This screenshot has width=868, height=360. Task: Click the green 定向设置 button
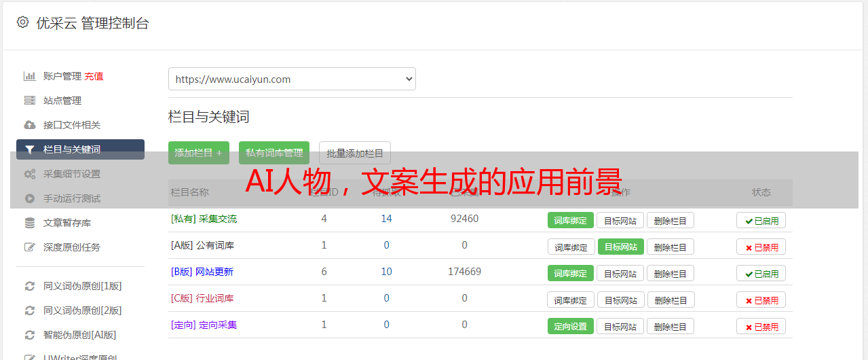[x=571, y=326]
